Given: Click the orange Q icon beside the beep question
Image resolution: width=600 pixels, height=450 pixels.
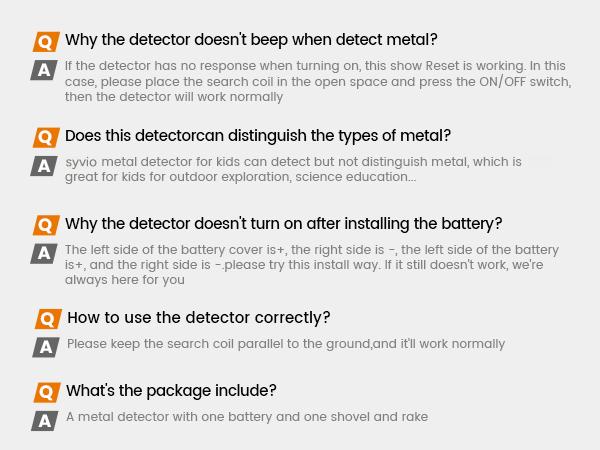Looking at the screenshot, I should (x=46, y=41).
